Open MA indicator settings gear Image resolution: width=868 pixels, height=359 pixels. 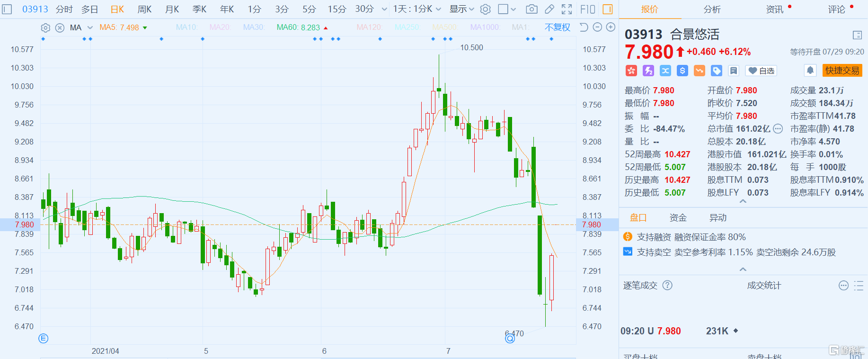[45, 28]
